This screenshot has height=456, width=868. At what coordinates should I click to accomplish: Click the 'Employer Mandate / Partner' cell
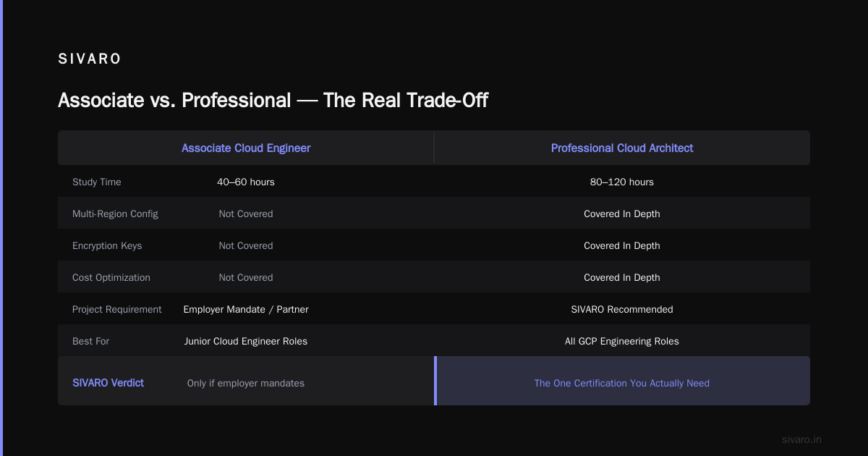[x=246, y=309]
